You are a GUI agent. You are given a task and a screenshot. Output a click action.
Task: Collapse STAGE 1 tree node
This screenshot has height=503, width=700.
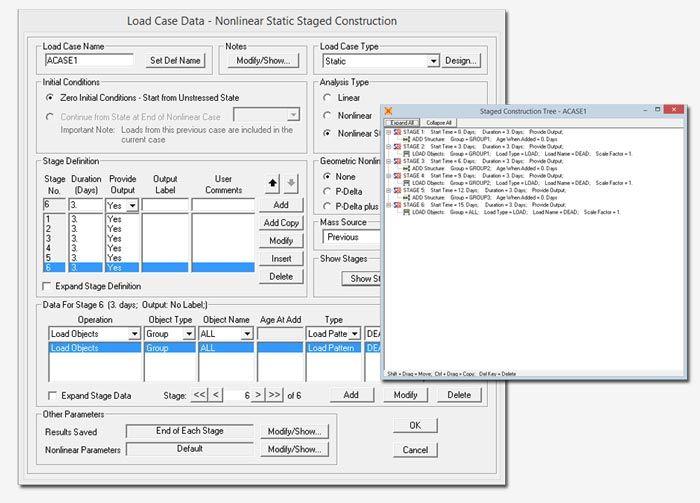point(388,132)
